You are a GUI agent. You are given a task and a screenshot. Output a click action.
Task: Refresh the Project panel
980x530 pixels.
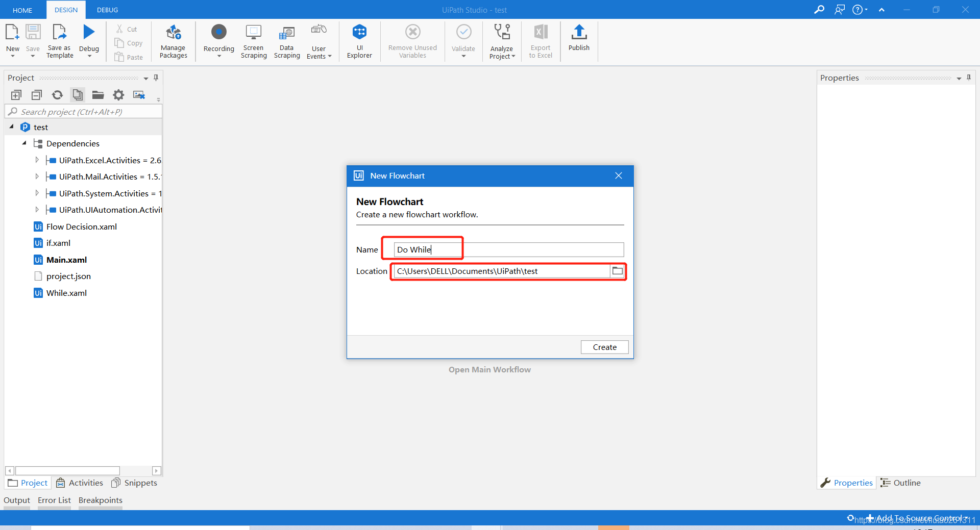[57, 95]
